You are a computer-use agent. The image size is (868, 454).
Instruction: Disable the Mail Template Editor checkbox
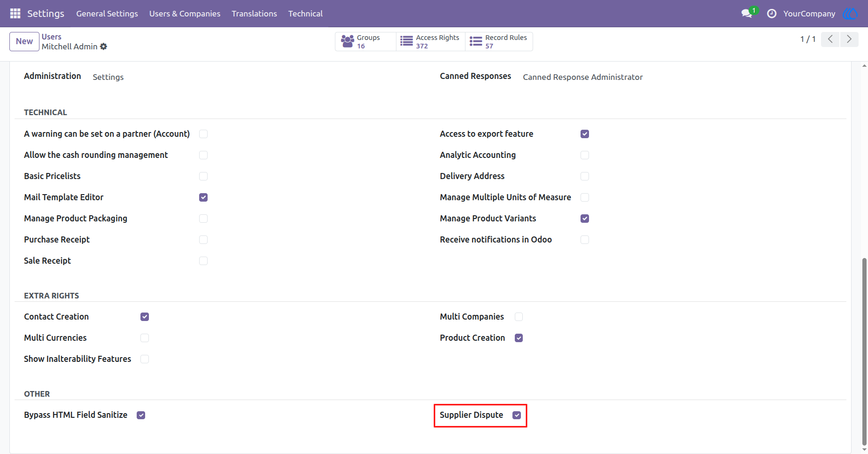click(x=203, y=197)
